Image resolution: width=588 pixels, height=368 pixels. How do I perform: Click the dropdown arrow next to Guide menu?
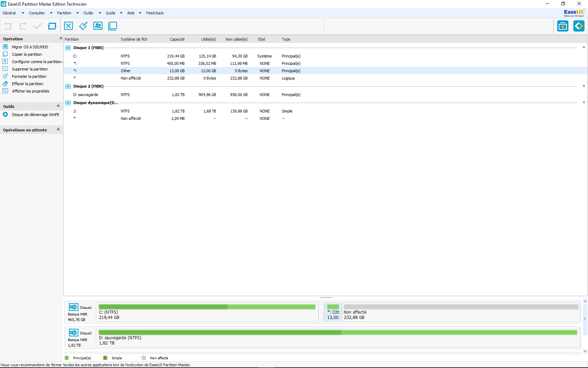click(x=121, y=13)
